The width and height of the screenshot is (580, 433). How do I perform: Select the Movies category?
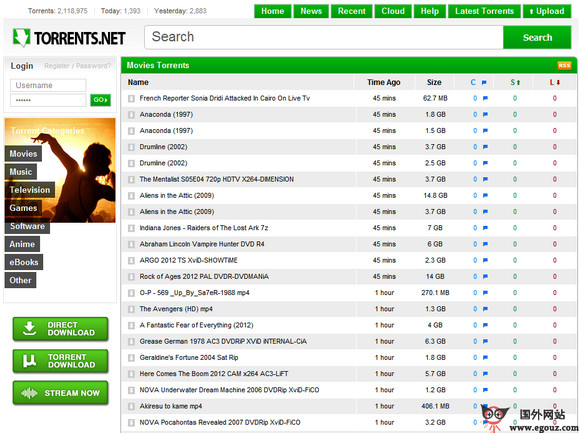(23, 154)
